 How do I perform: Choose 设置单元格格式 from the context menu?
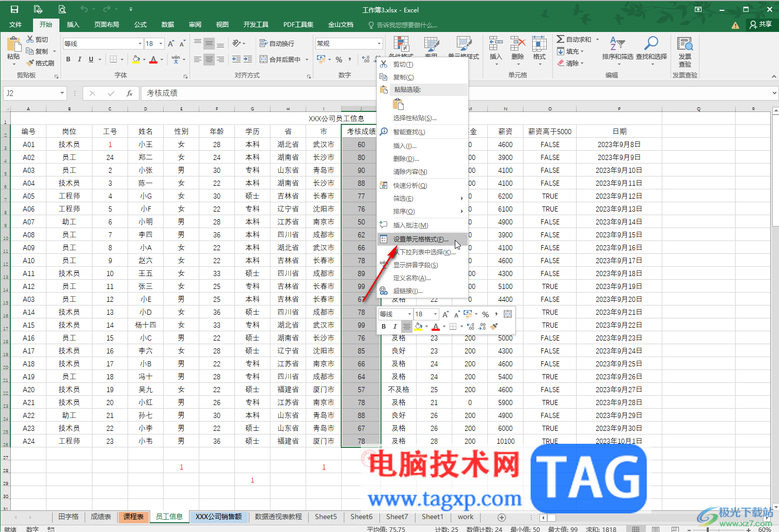click(422, 239)
